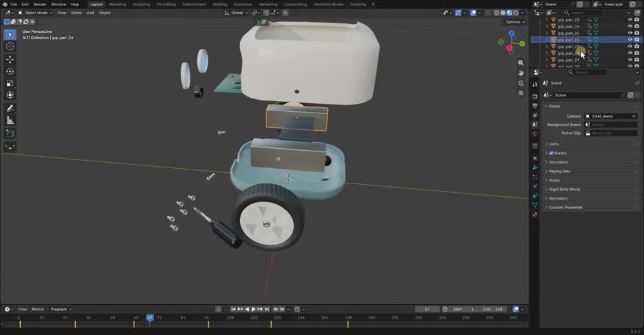
Task: Play the animation in reverse
Action: click(x=247, y=309)
